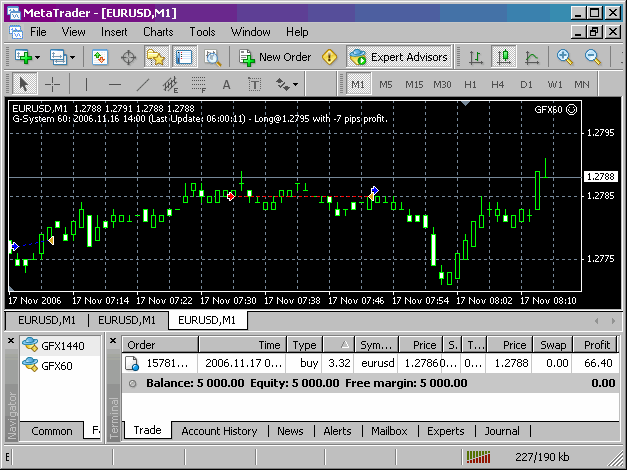Image resolution: width=627 pixels, height=470 pixels.
Task: Open the Journal tab
Action: 502,431
